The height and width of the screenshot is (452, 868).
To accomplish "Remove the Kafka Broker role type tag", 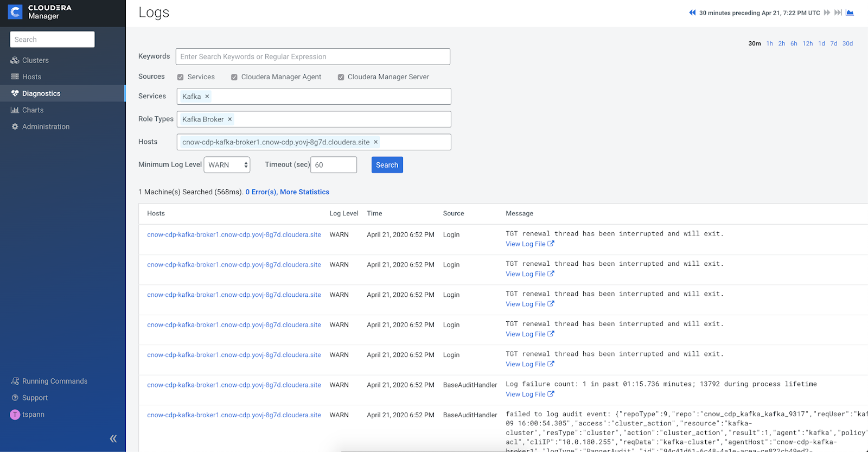I will click(x=229, y=119).
